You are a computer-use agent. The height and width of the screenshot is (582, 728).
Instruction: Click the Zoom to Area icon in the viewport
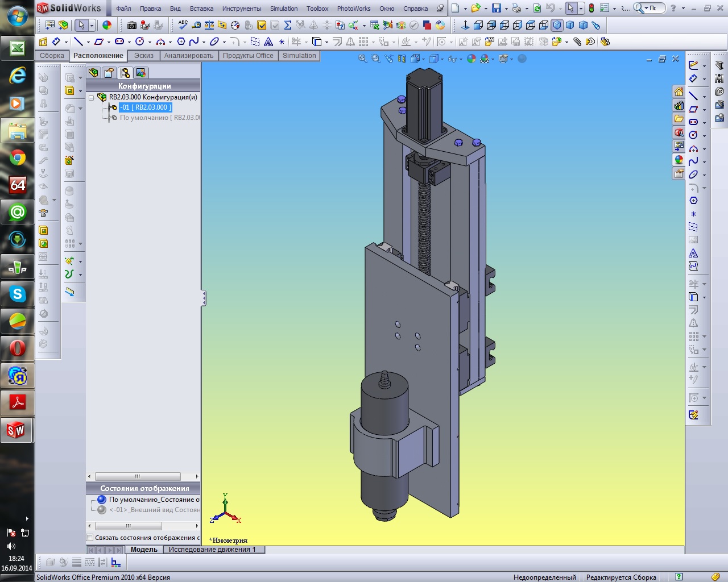click(x=376, y=59)
